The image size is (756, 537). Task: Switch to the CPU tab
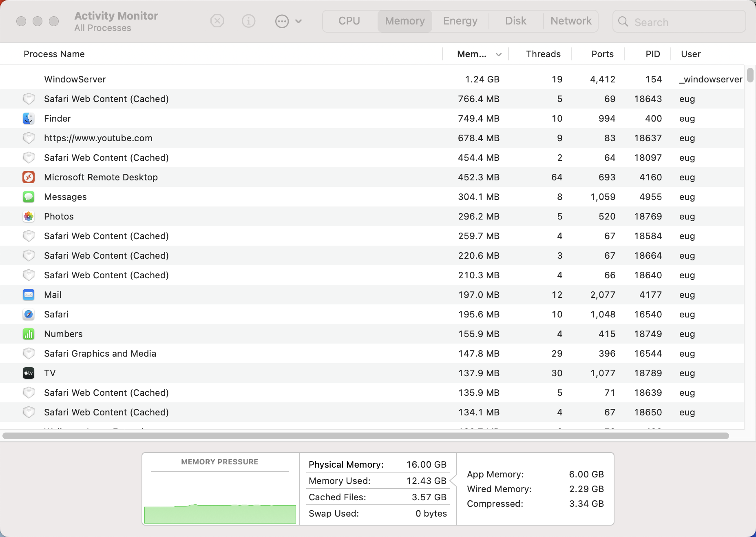(x=349, y=21)
